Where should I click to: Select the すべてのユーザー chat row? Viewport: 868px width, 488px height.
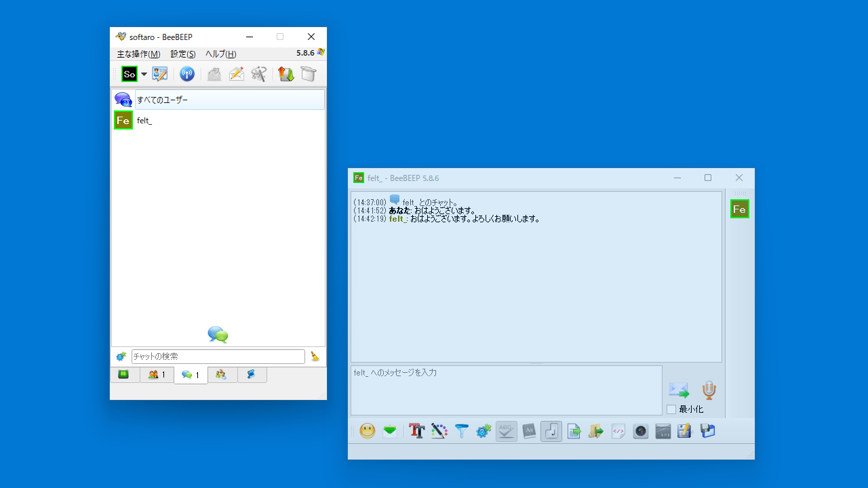click(x=218, y=100)
